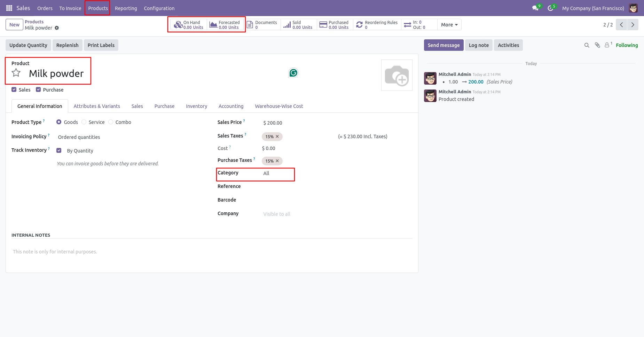Select Service product type
The width and height of the screenshot is (644, 337).
pos(84,122)
